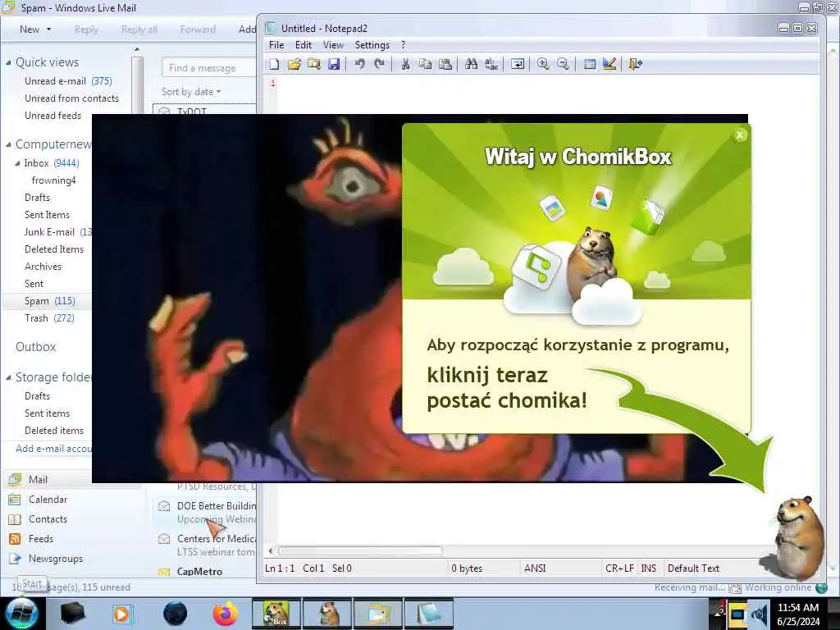Open Notepad2 Edit menu
This screenshot has width=840, height=630.
coord(304,45)
